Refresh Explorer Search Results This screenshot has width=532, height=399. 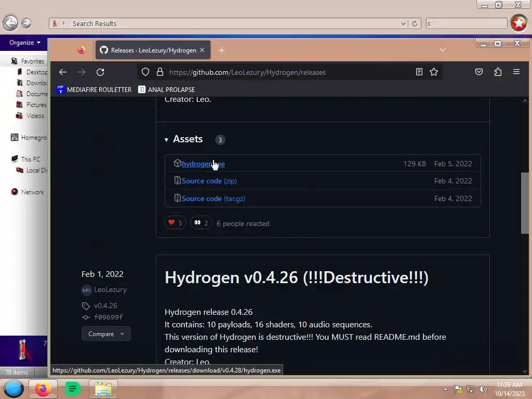415,23
